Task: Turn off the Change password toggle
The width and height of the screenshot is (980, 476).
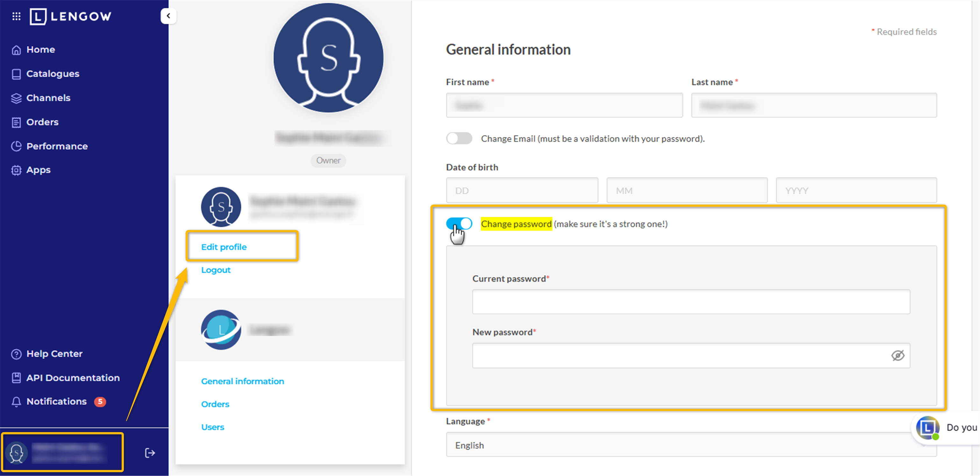Action: [x=459, y=224]
